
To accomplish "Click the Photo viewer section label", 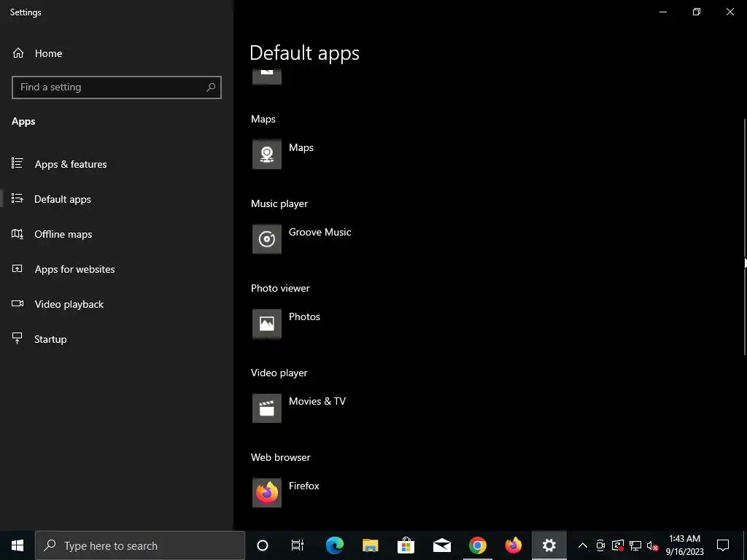I will click(x=280, y=288).
